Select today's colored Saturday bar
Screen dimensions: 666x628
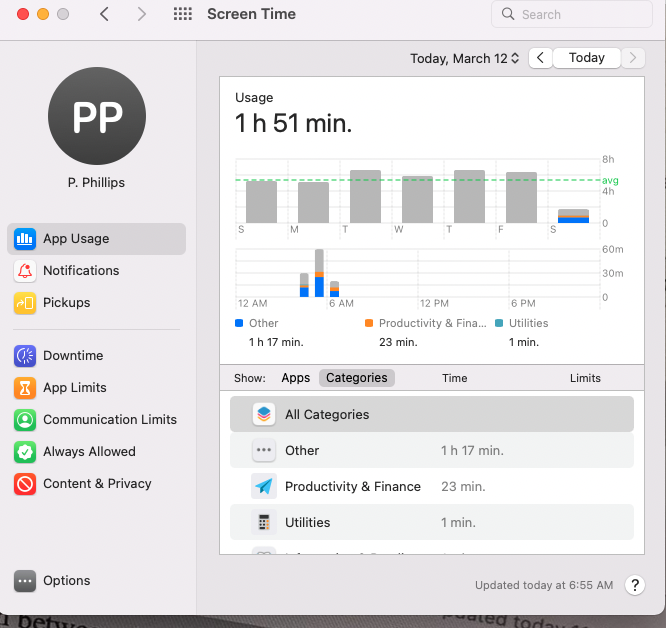(x=573, y=216)
